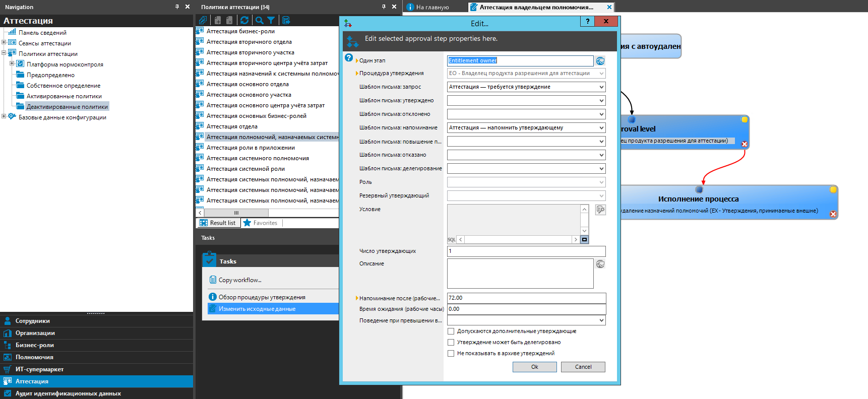Open the Шаблон письма: запрос dropdown
The width and height of the screenshot is (868, 399).
(x=601, y=87)
